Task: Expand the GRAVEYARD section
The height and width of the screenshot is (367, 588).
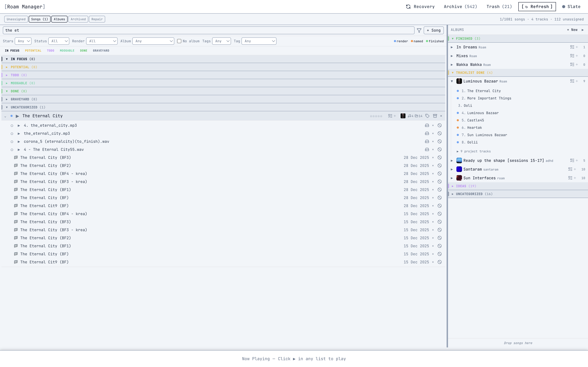Action: coord(6,99)
